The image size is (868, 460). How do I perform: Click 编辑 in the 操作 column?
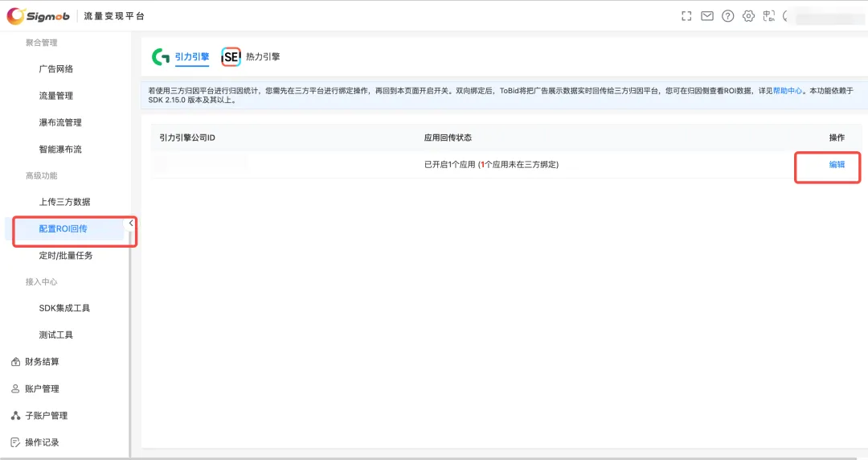[837, 164]
